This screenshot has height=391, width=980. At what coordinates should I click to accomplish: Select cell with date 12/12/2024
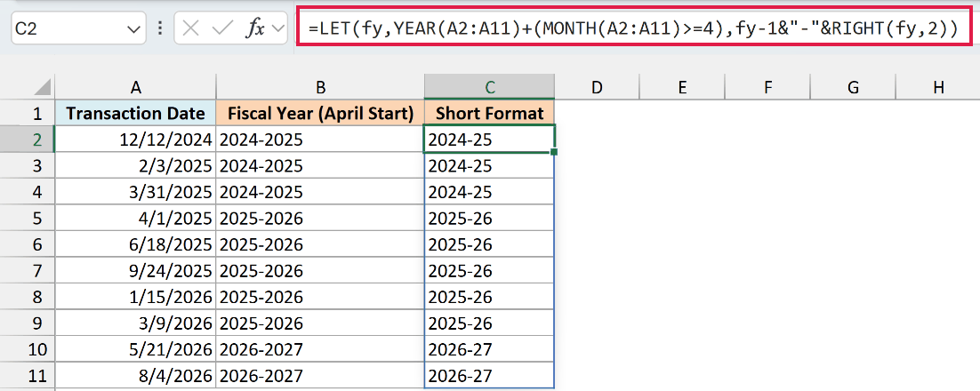click(135, 140)
